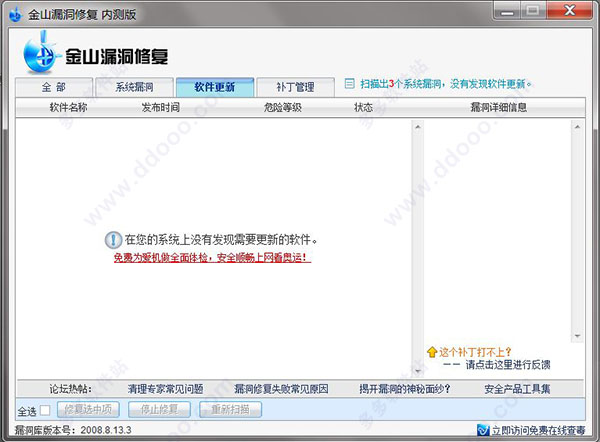Toggle the 全选 checkbox

pyautogui.click(x=45, y=410)
